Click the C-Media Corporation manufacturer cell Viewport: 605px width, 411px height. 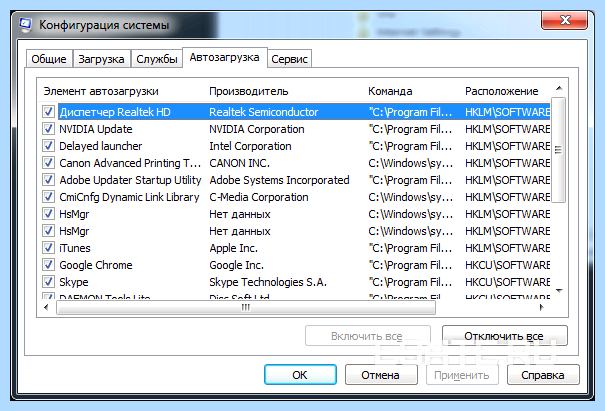pos(259,197)
